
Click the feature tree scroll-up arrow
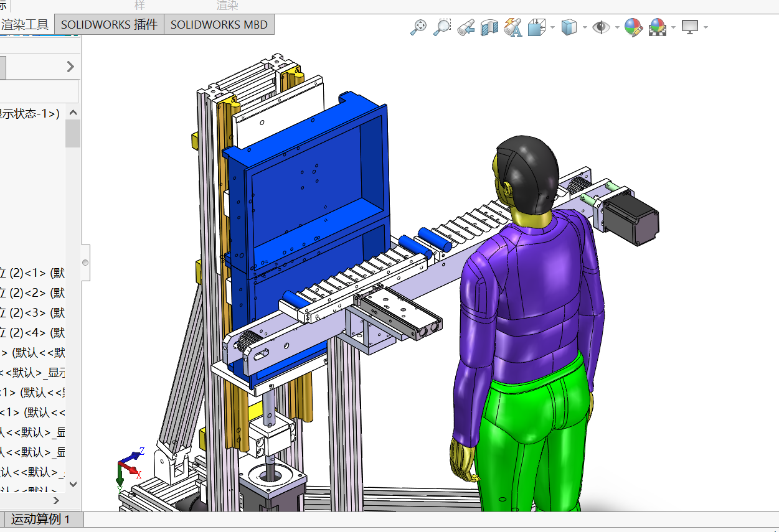pos(73,113)
